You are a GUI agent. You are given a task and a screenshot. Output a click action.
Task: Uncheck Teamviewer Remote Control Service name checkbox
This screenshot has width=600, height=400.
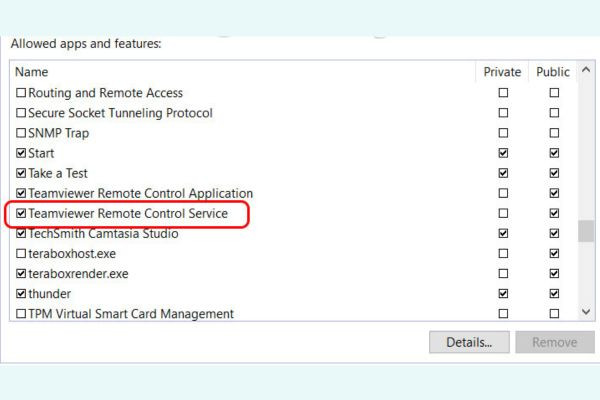point(21,213)
